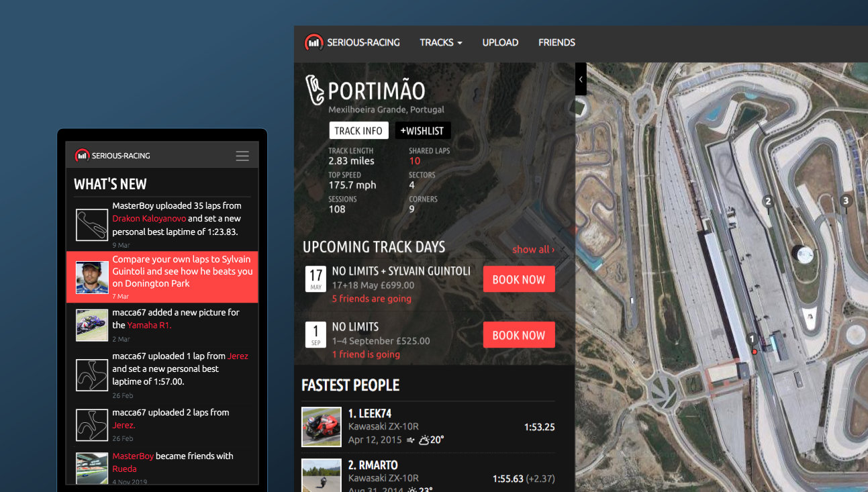Show all upcoming track days
Screen dimensions: 868x492
point(533,249)
